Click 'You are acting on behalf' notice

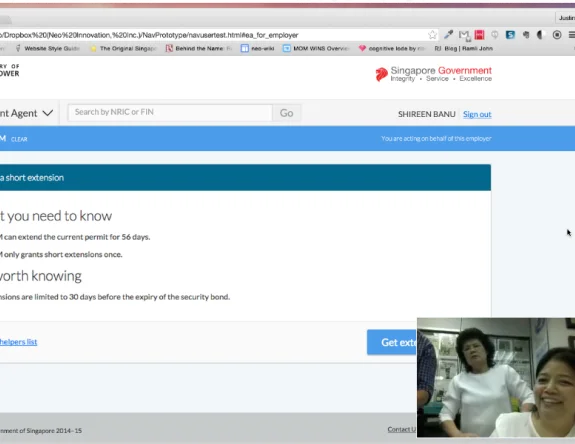click(x=436, y=139)
